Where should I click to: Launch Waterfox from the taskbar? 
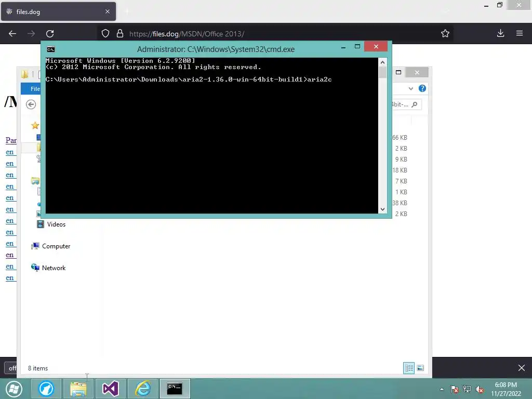(46, 389)
